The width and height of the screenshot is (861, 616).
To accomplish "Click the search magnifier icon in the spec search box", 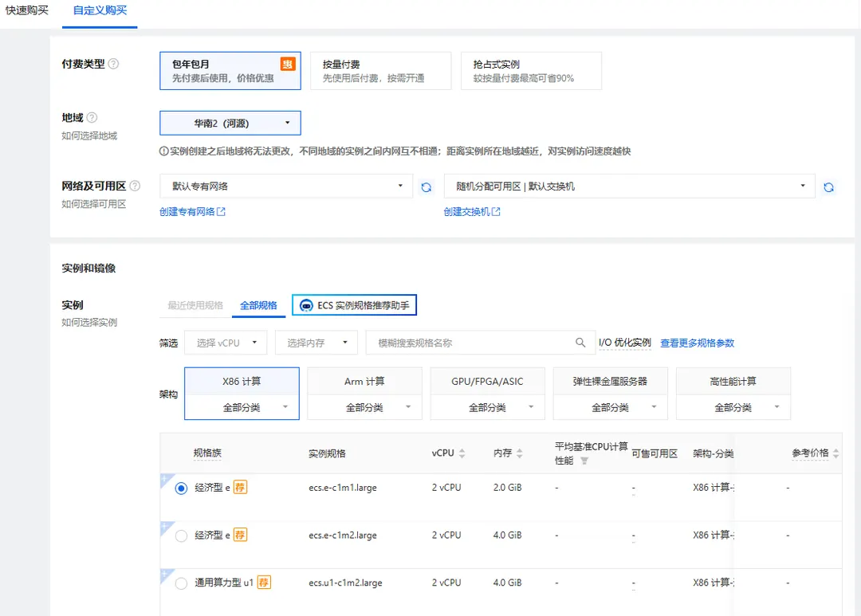I will (x=580, y=343).
